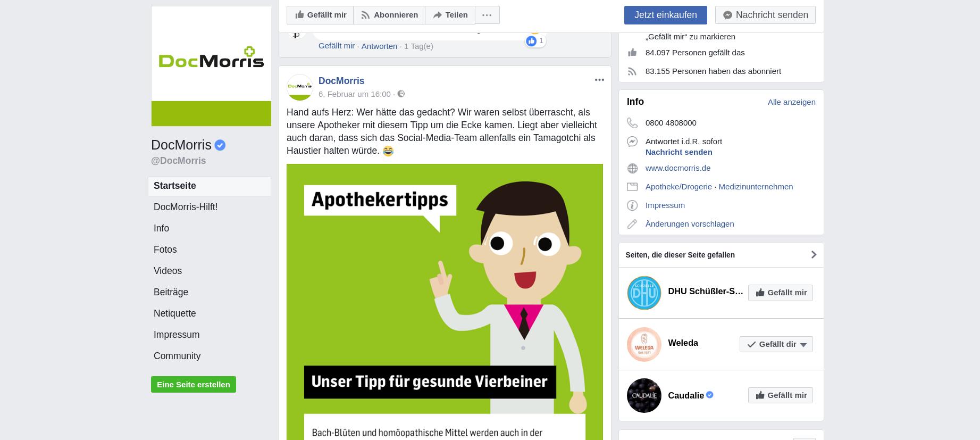Click the like reaction count on the comment
The height and width of the screenshot is (440, 980).
pos(535,41)
